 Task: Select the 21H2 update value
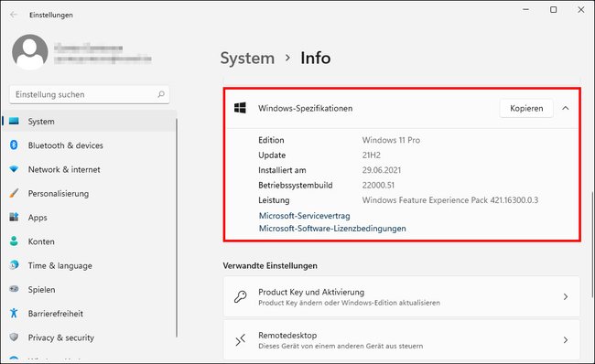371,155
